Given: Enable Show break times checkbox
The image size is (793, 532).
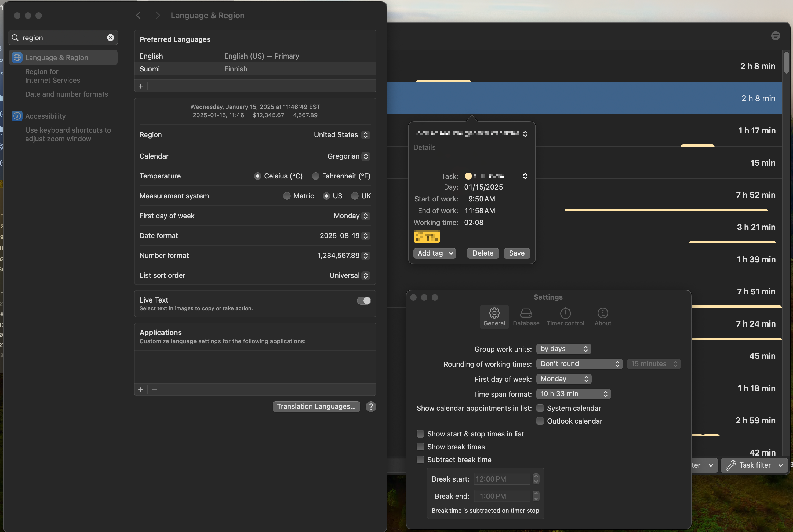Looking at the screenshot, I should click(420, 447).
